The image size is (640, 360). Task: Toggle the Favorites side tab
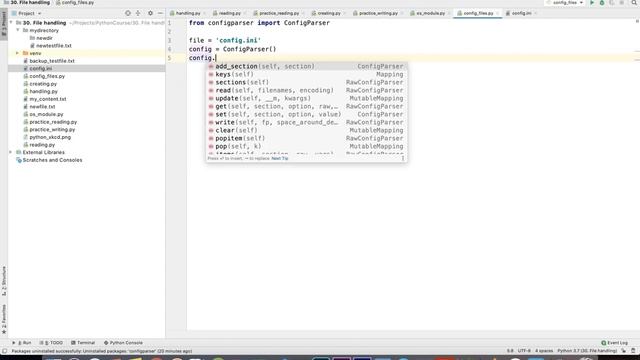click(4, 319)
